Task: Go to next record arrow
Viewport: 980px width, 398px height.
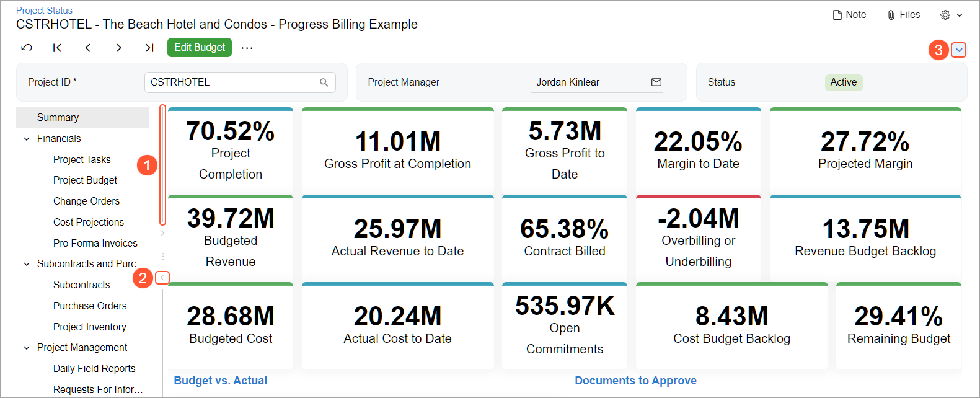Action: point(118,48)
